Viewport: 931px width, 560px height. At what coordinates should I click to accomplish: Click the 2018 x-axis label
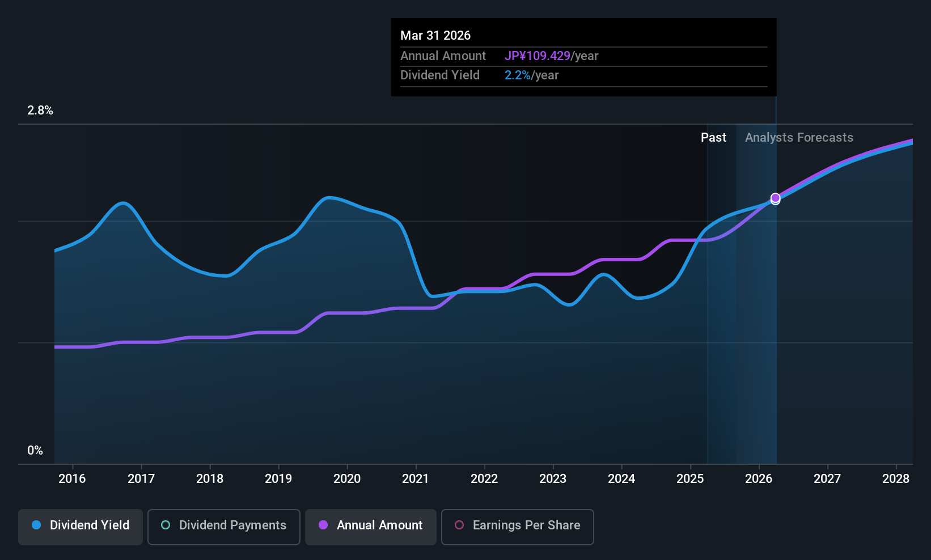pos(210,478)
